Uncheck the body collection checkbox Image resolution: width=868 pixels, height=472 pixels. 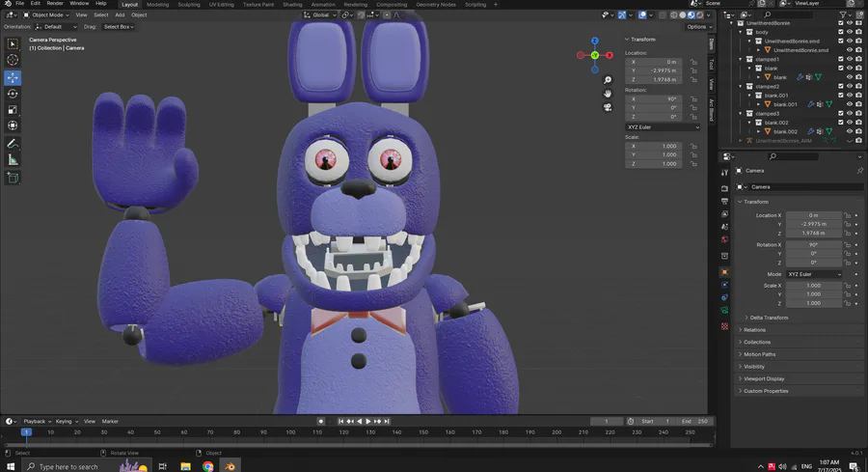841,32
